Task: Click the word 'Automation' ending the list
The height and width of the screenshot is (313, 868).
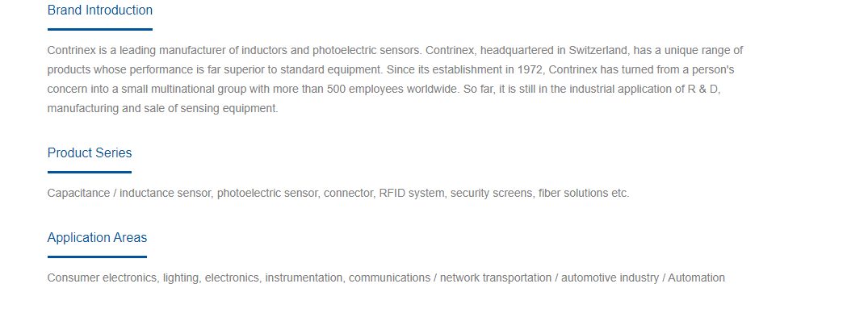Action: [696, 278]
